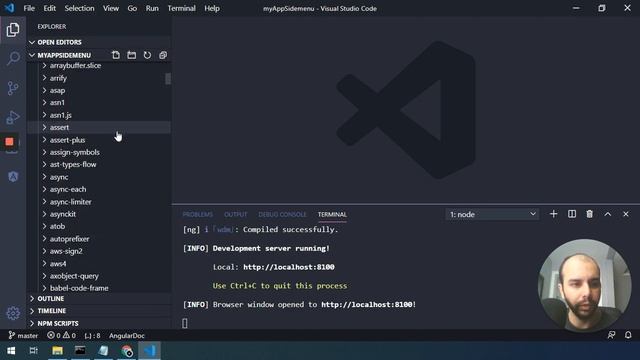Open the Source Control view
The width and height of the screenshot is (640, 360).
(13, 88)
